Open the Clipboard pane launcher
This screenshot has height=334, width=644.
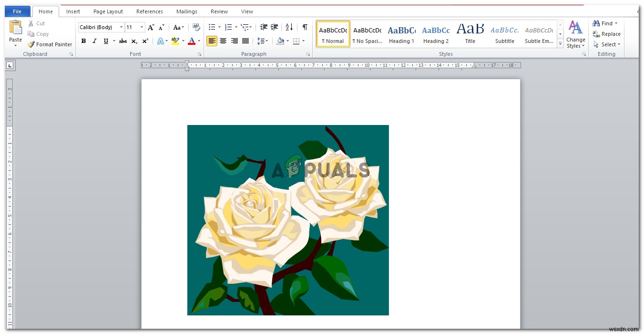pos(72,54)
